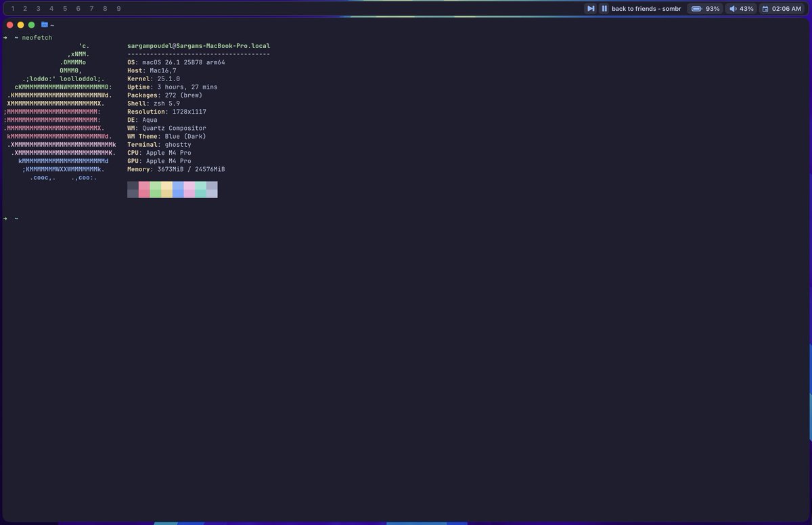This screenshot has width=812, height=525.
Task: Click the pink-red swatch in neofetch palette
Action: tap(144, 189)
